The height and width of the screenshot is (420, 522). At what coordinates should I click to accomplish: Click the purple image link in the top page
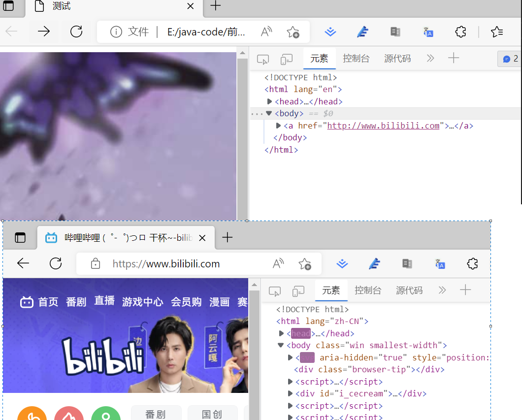point(118,136)
